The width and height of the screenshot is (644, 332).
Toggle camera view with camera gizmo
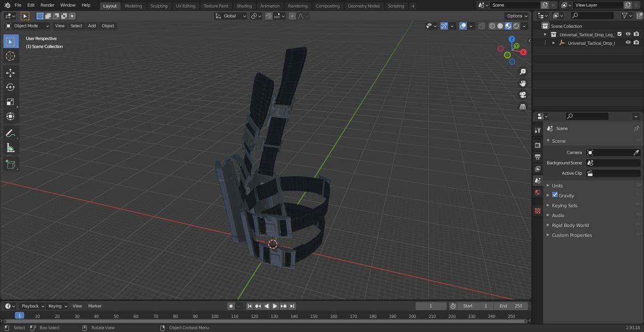point(523,95)
